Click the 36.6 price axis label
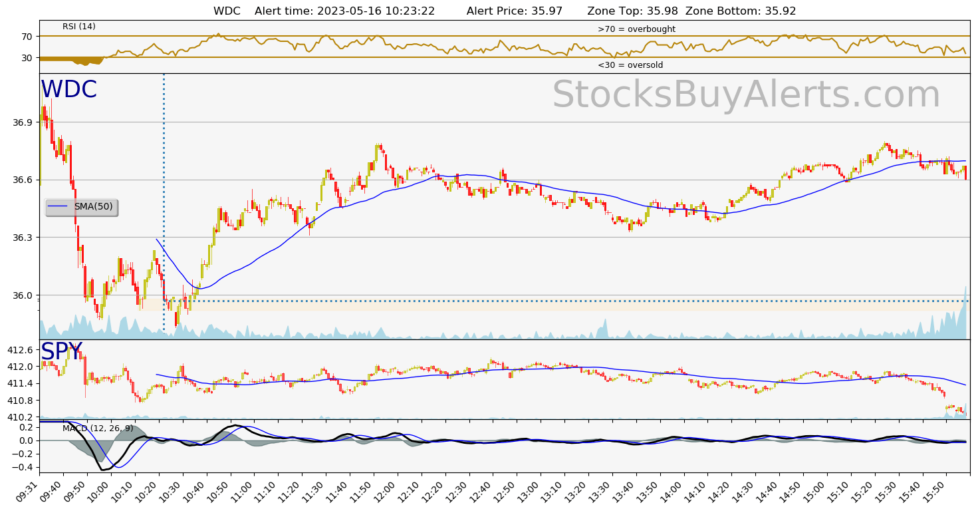 (22, 180)
